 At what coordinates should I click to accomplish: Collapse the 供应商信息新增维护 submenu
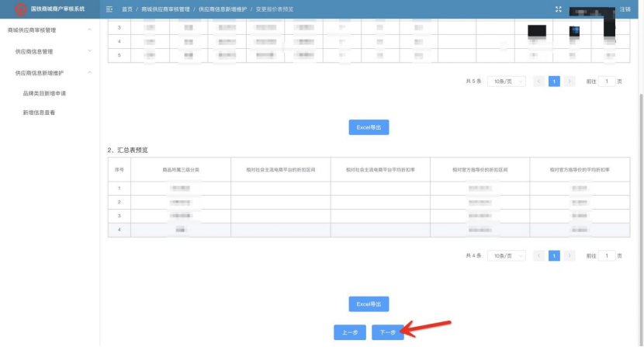(89, 72)
